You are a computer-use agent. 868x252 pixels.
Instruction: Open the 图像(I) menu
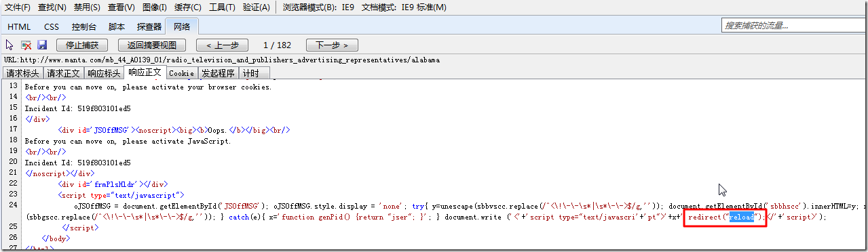click(x=155, y=7)
